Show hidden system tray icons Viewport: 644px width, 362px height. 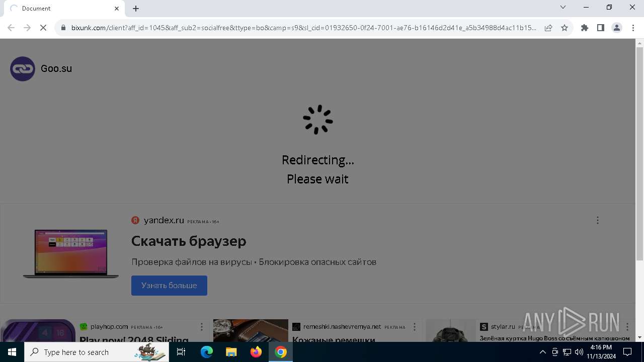(x=542, y=352)
